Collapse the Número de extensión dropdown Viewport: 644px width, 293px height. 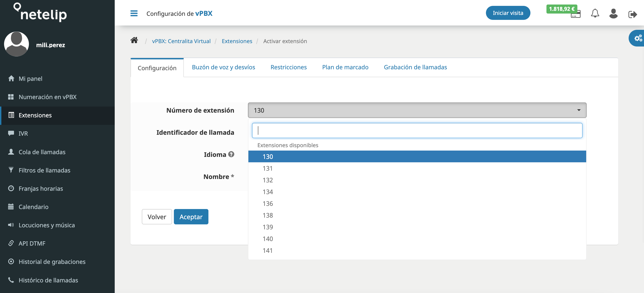pyautogui.click(x=417, y=110)
